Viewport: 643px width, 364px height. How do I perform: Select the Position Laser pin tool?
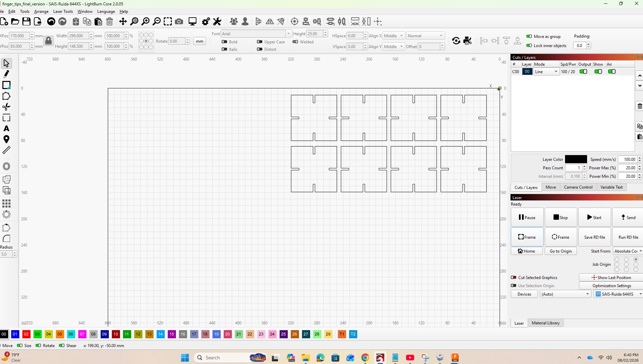6,139
